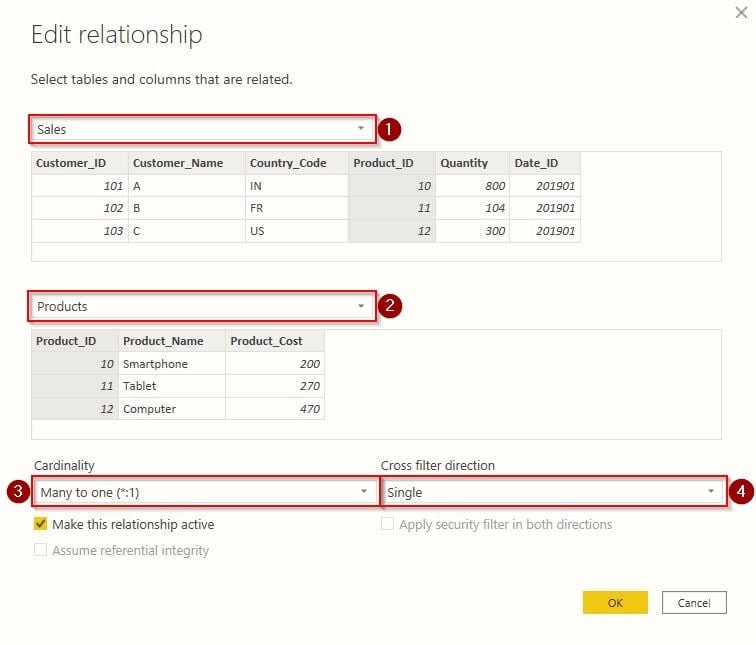Select Country_Code column header
This screenshot has width=756, height=645.
click(297, 163)
